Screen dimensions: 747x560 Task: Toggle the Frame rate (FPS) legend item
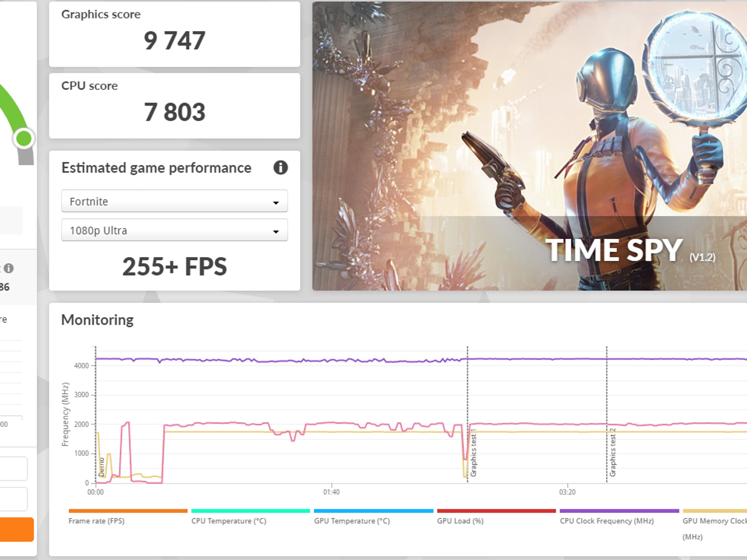click(x=97, y=521)
